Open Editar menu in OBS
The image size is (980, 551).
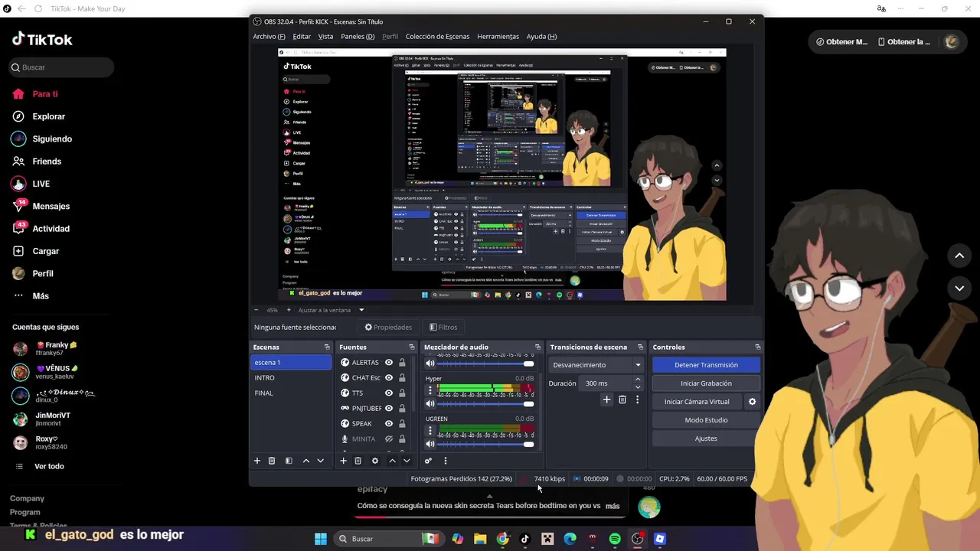302,36
